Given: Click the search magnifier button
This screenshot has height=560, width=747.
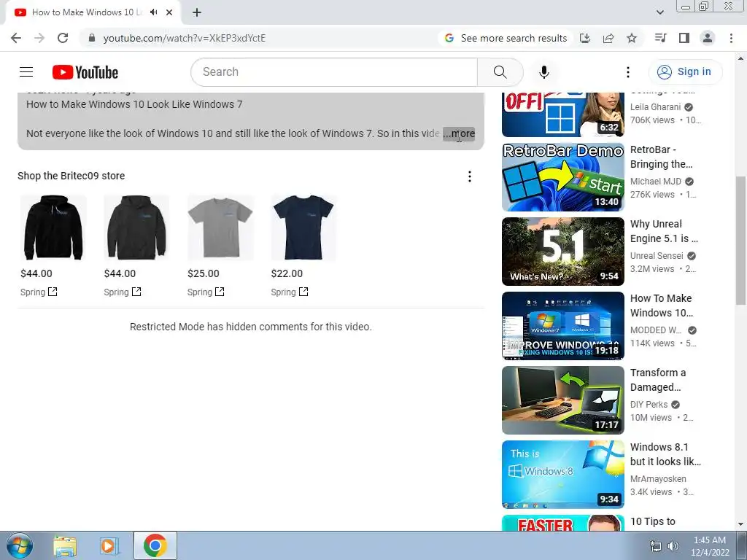Looking at the screenshot, I should coord(500,72).
